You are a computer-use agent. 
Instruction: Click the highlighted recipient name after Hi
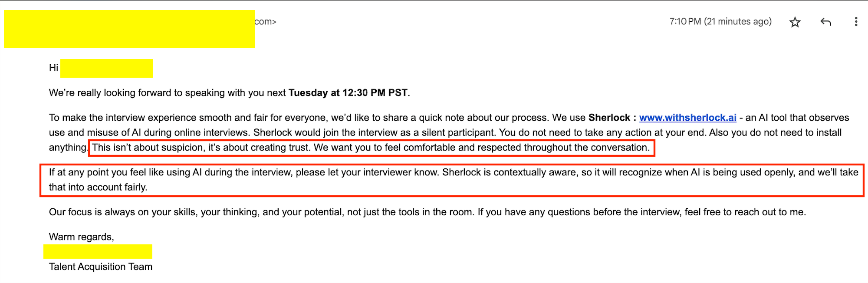click(x=108, y=68)
